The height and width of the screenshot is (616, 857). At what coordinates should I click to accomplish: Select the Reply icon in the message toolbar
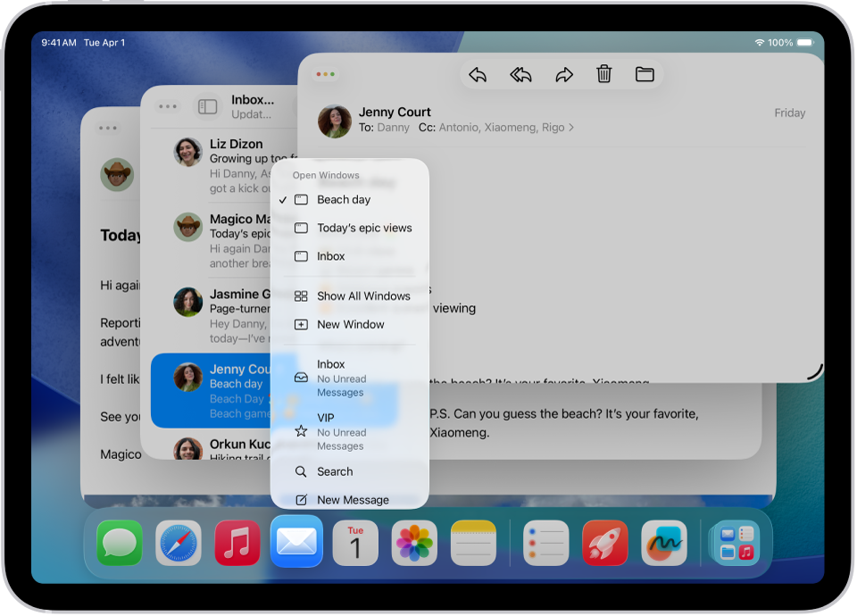478,74
